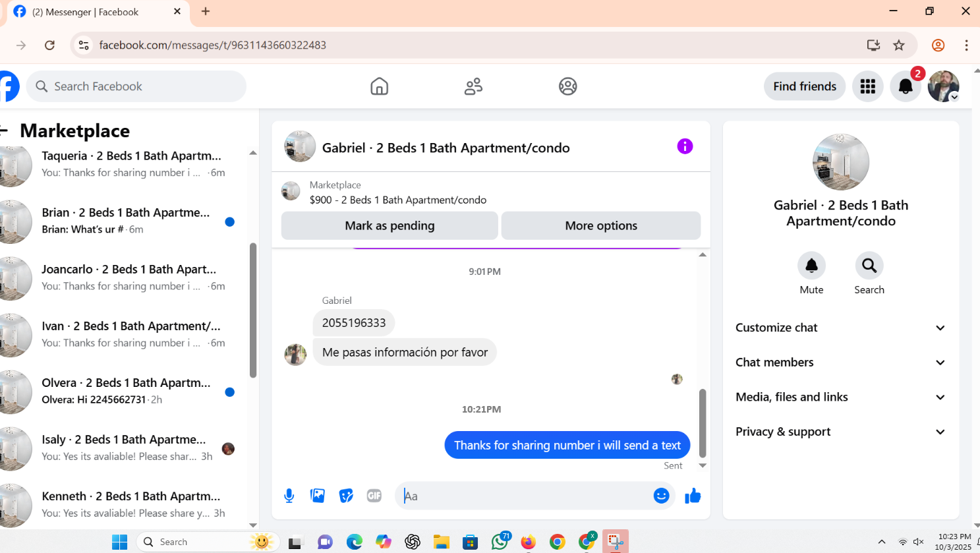
Task: Click the chat list scrollbar thumb
Action: 253,310
